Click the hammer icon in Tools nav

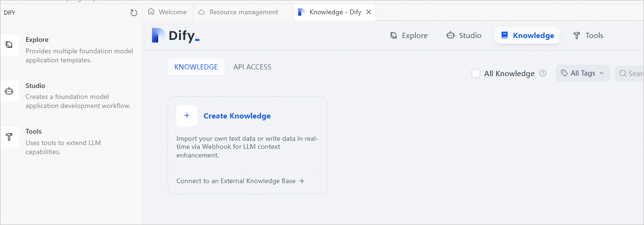pos(577,35)
